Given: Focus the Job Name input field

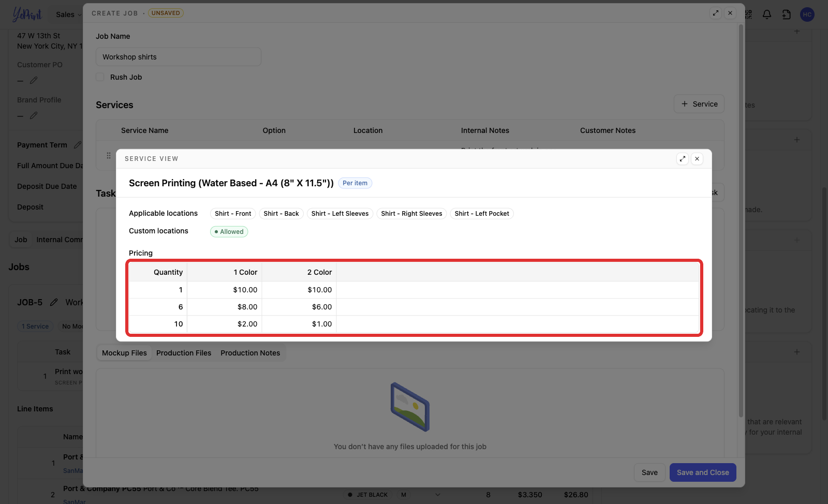Looking at the screenshot, I should click(x=179, y=57).
